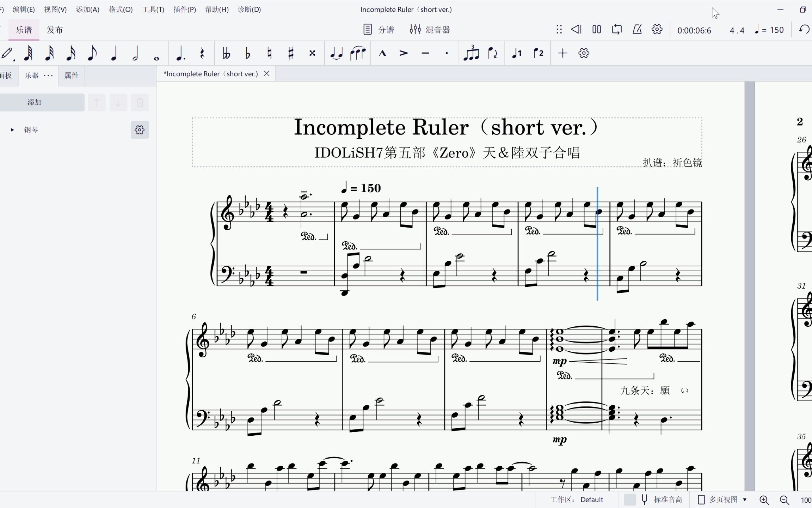Select the 32nd note duration
Image resolution: width=812 pixels, height=508 pixels.
pyautogui.click(x=50, y=53)
